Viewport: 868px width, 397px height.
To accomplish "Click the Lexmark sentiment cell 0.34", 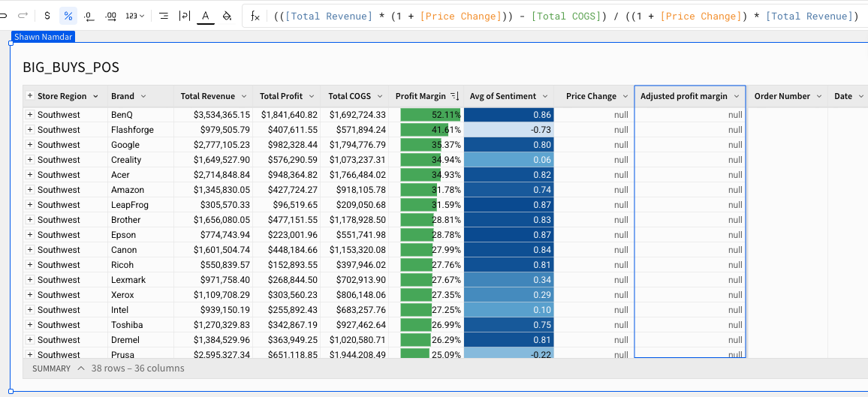I will click(509, 280).
